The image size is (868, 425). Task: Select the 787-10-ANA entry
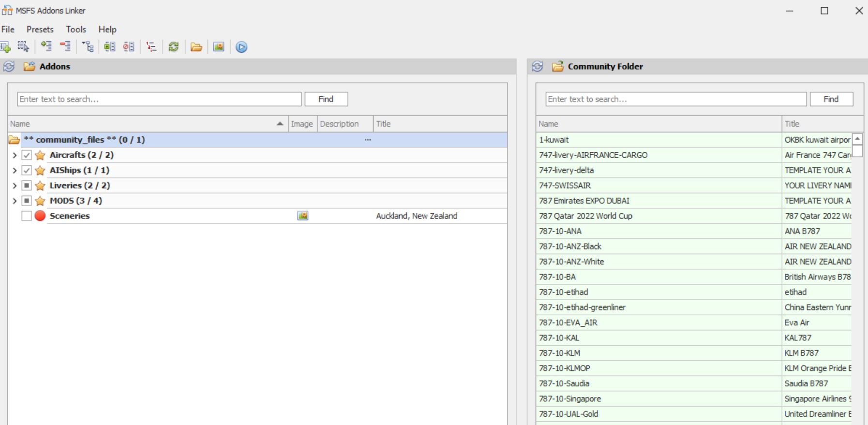coord(658,231)
